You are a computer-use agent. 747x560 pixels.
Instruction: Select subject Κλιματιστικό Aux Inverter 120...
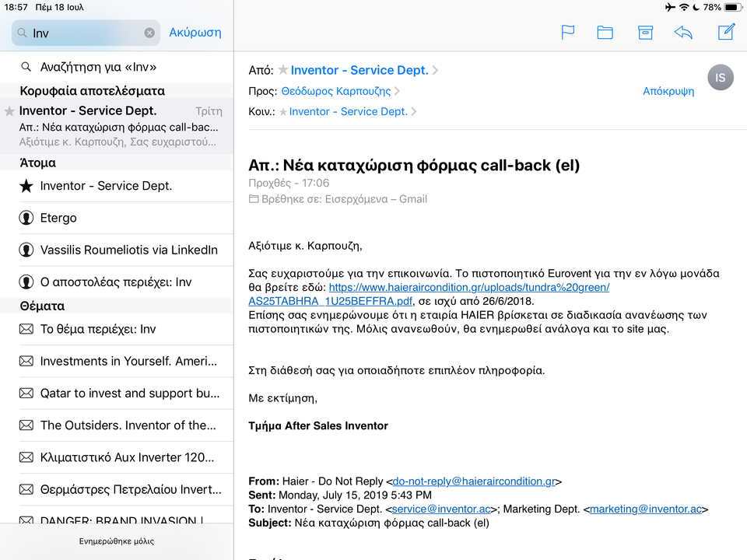(x=117, y=457)
